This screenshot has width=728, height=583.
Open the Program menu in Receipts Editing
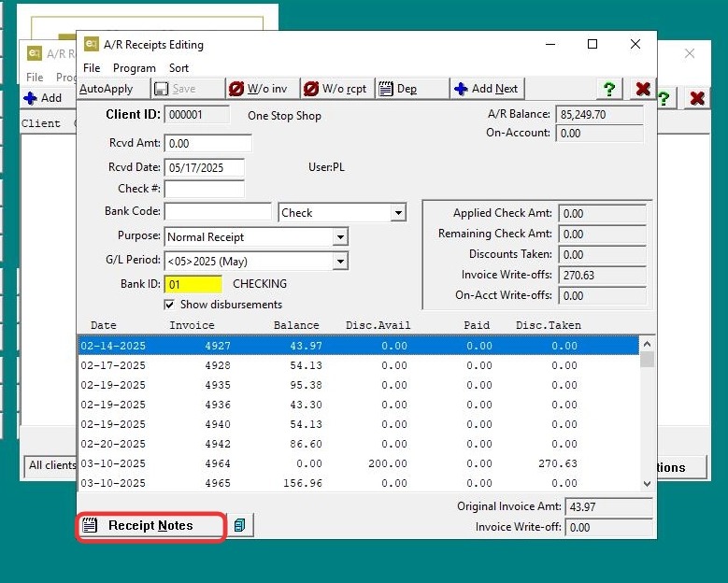coord(135,68)
